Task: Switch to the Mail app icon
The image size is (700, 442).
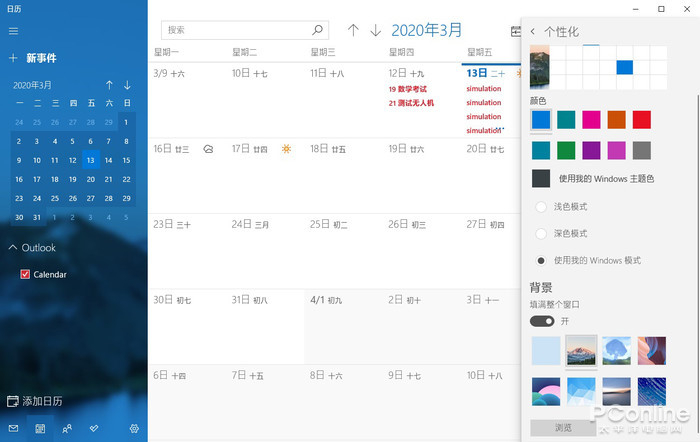Action: click(x=13, y=429)
